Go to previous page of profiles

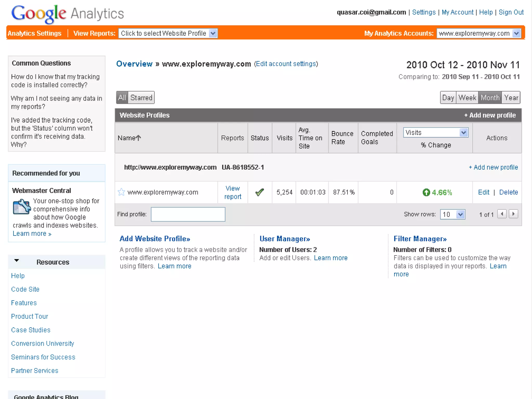(502, 214)
